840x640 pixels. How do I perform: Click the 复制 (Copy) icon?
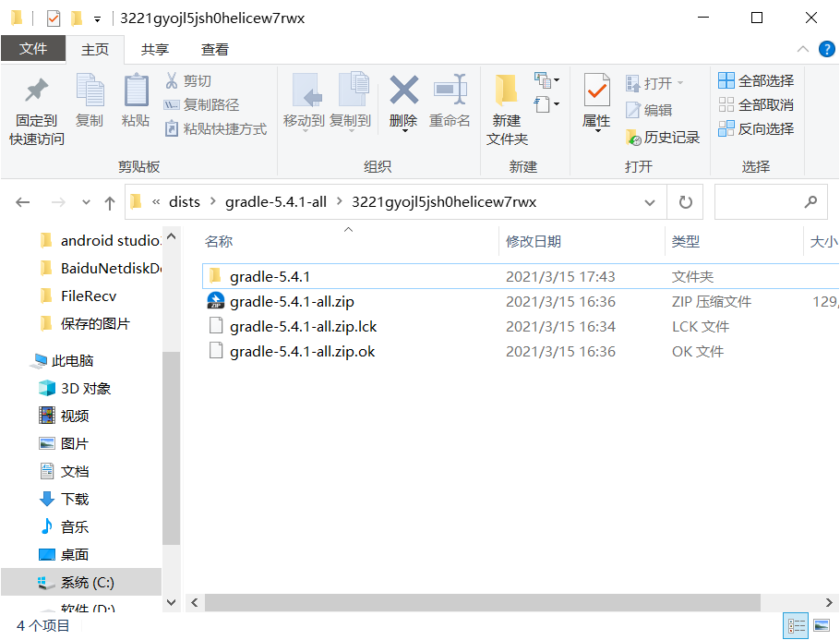[90, 102]
